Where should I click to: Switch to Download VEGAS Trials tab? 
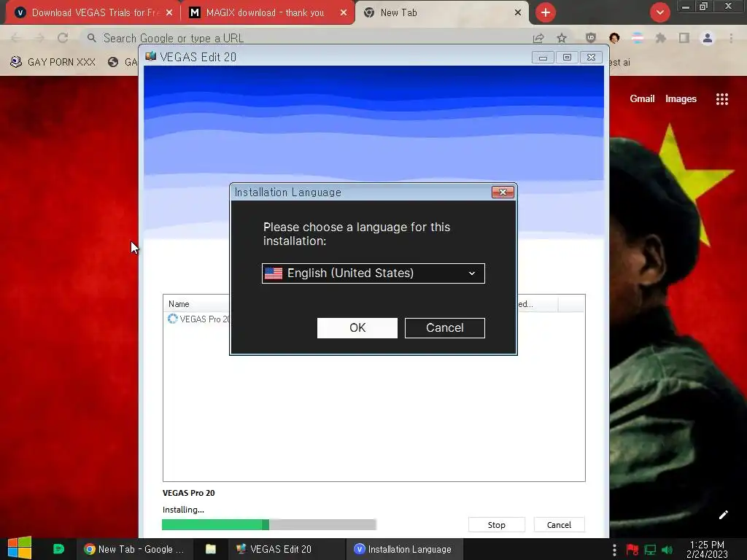[94, 12]
